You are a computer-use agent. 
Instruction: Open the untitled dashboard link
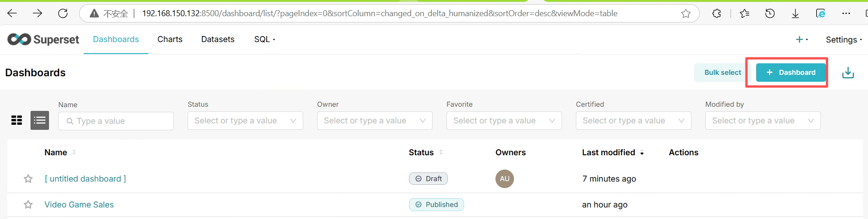85,179
